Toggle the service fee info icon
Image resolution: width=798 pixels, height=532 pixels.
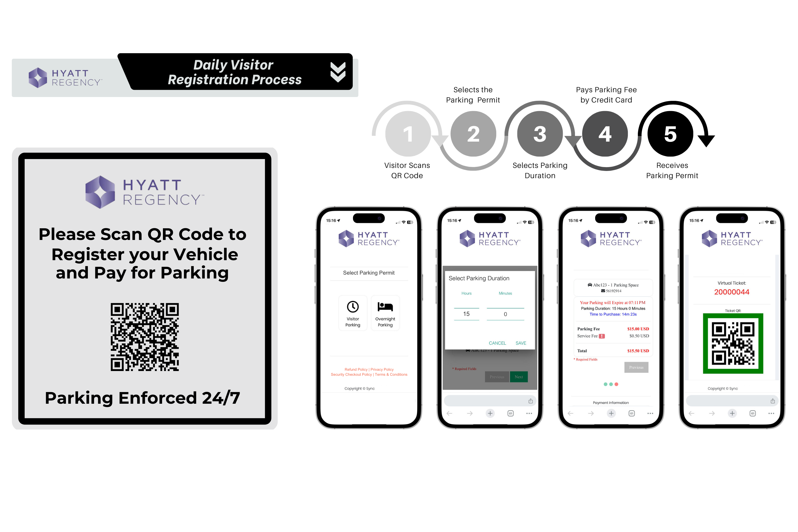coord(602,336)
